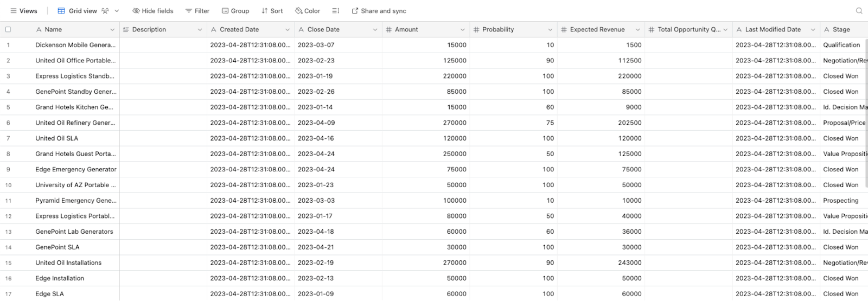868x301 pixels.
Task: Click the Sort arrows icon
Action: pyautogui.click(x=265, y=11)
